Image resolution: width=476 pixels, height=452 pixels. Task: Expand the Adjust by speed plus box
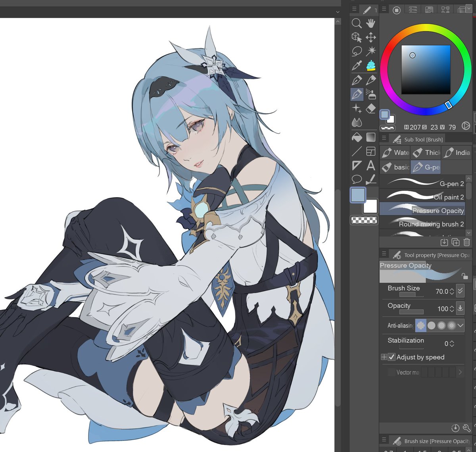click(x=384, y=357)
